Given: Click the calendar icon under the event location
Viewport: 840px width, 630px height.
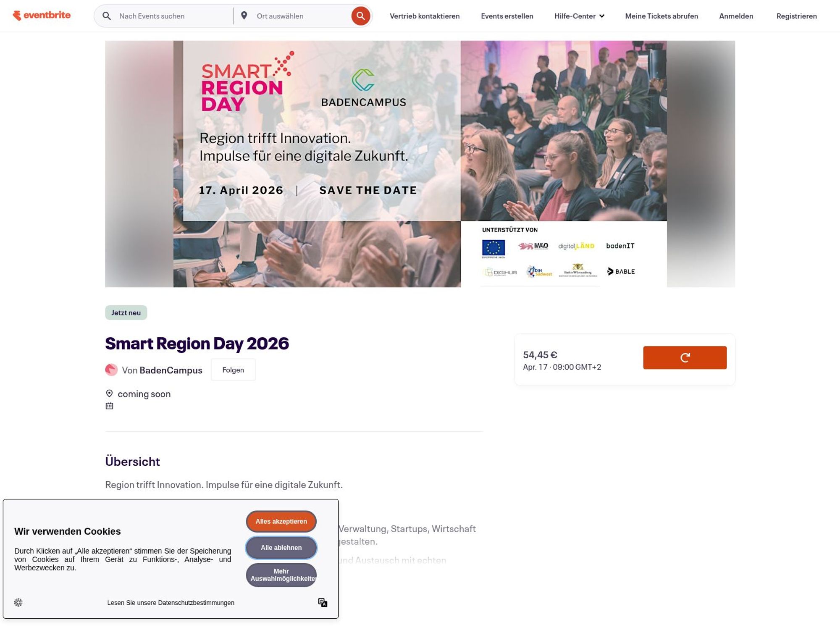Looking at the screenshot, I should pos(110,406).
